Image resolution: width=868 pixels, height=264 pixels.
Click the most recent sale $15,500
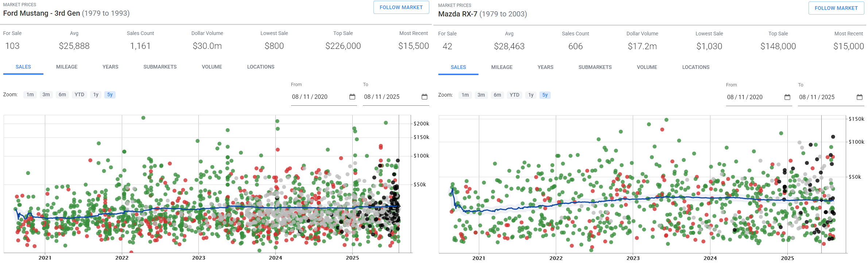click(x=414, y=46)
